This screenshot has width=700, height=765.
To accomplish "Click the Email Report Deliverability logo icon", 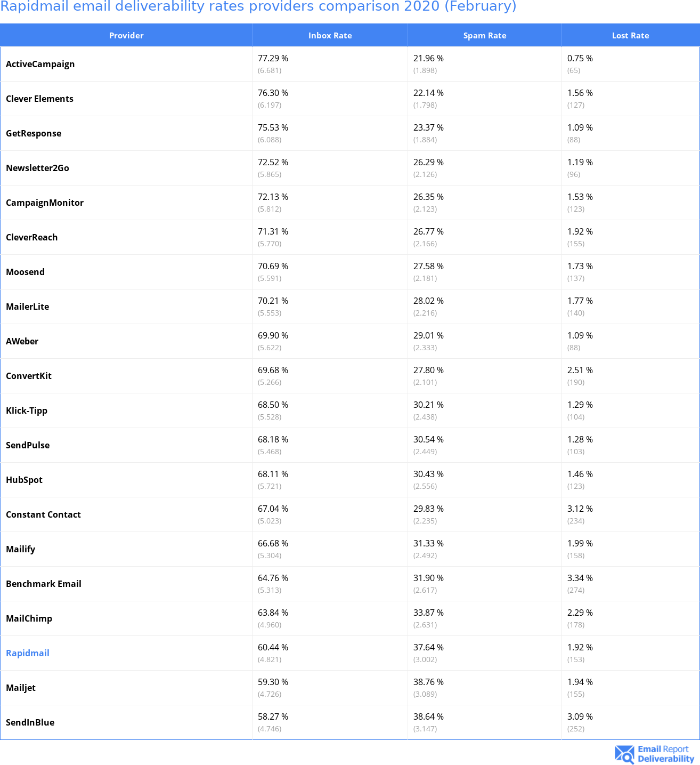I will click(624, 754).
